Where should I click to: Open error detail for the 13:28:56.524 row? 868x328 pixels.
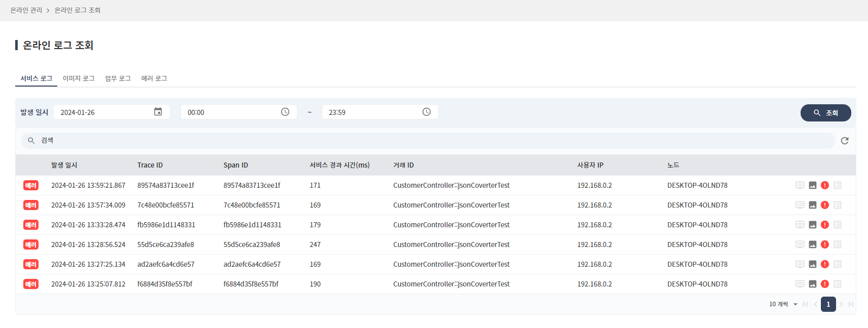coord(825,244)
